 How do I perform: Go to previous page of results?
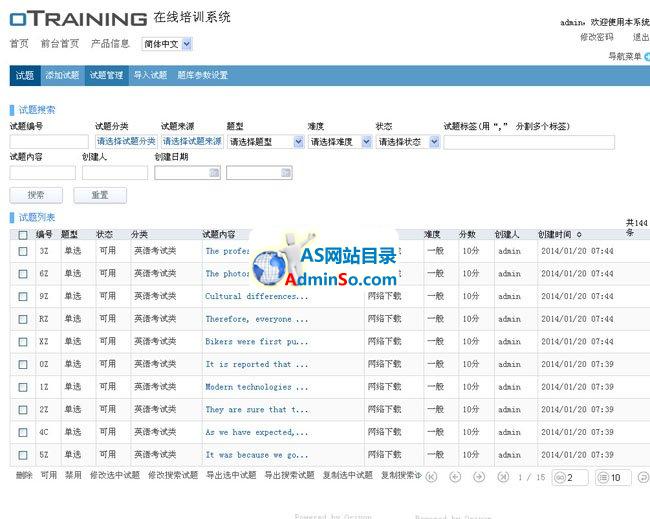tap(455, 477)
